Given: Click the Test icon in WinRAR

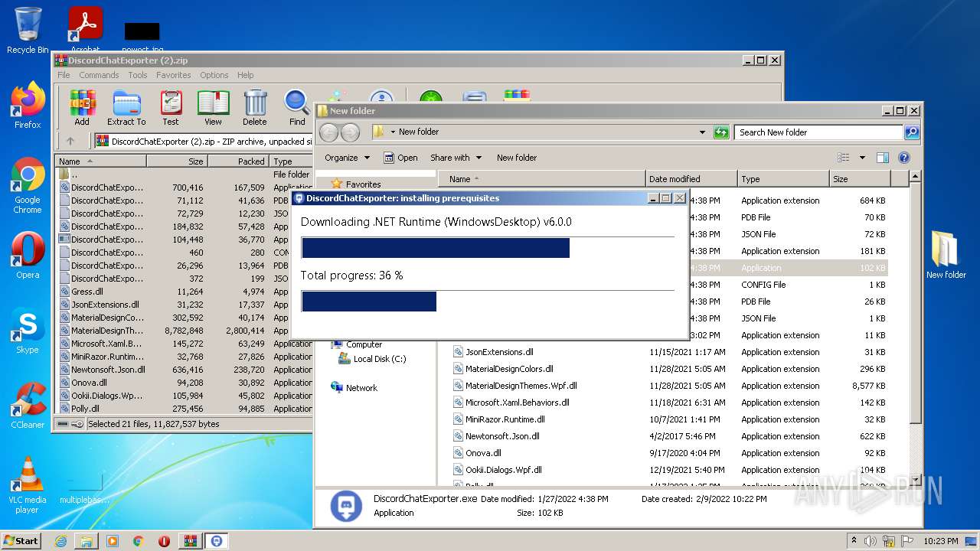Looking at the screenshot, I should [171, 107].
